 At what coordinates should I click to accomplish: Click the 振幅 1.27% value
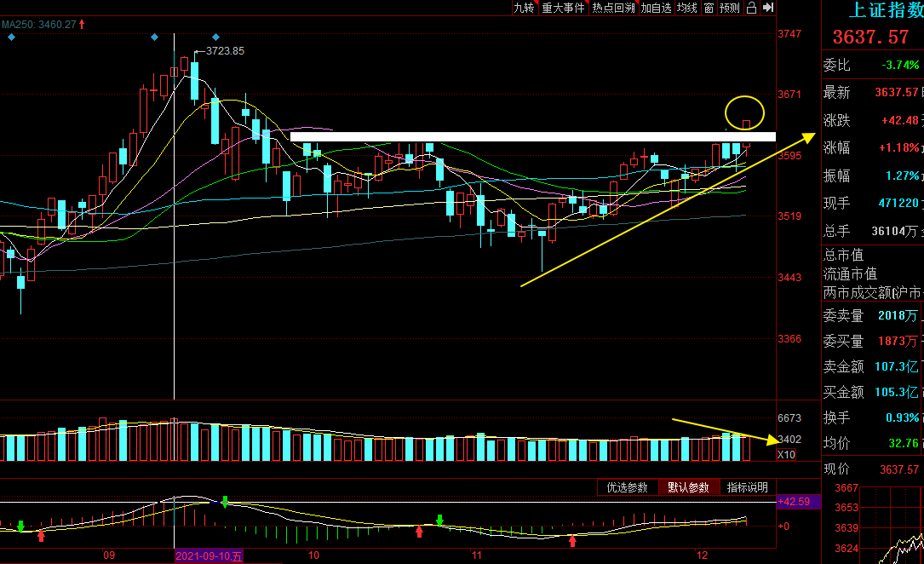pyautogui.click(x=902, y=176)
